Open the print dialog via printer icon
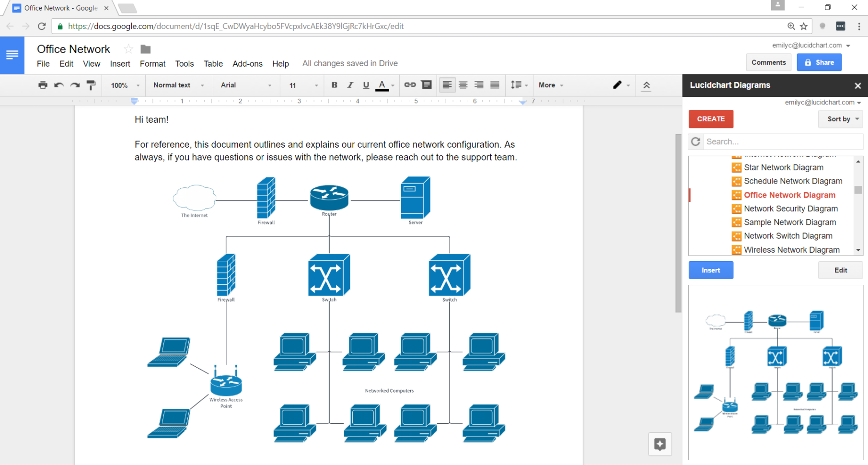Image resolution: width=868 pixels, height=465 pixels. [x=43, y=85]
